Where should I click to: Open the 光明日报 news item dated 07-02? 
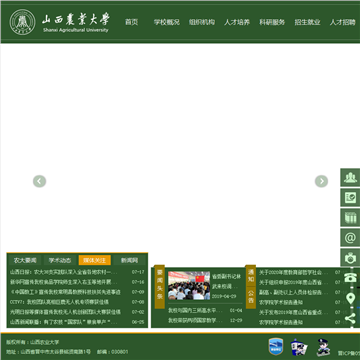(x=65, y=312)
